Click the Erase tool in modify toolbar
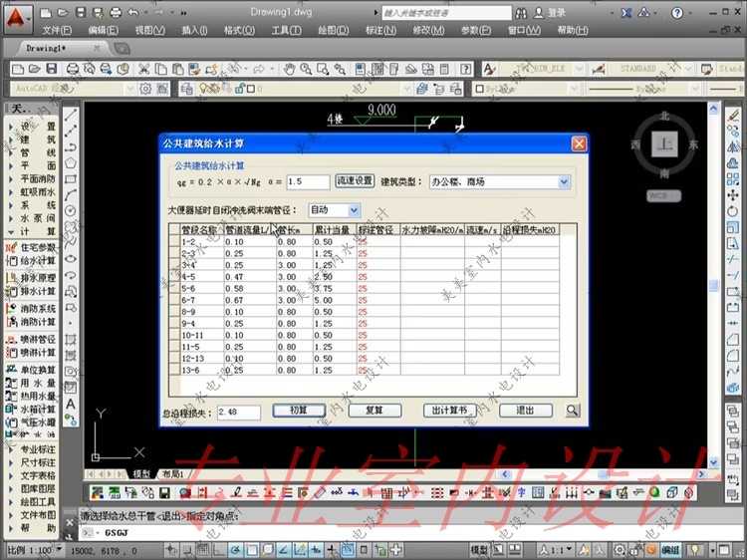The height and width of the screenshot is (560, 747). pos(733,115)
